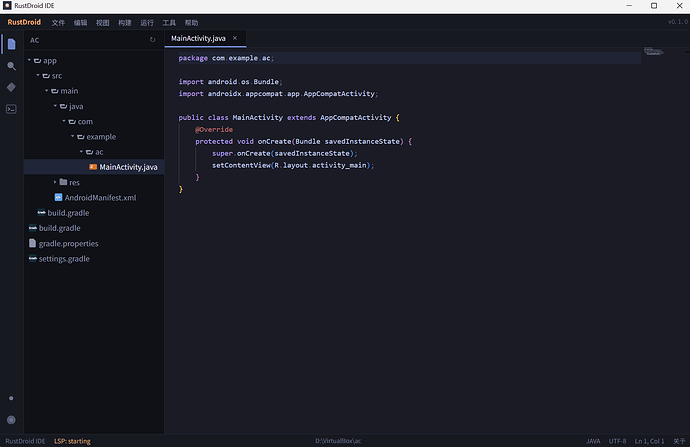Open the file explorer sidebar icon
Screen dimensions: 690x447
(11, 44)
